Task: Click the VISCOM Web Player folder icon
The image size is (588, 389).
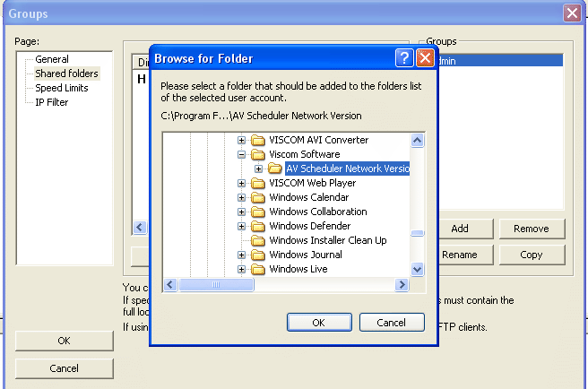Action: pyautogui.click(x=259, y=183)
